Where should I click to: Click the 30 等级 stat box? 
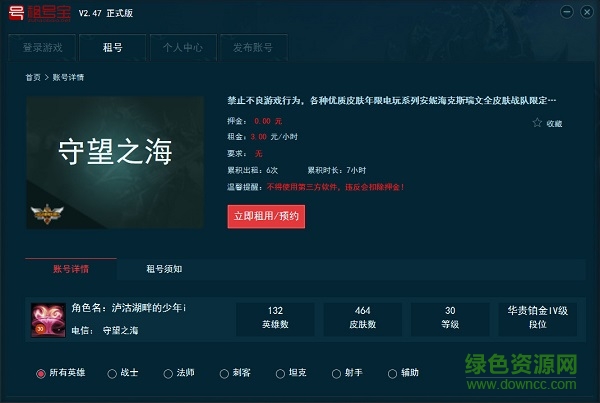450,319
